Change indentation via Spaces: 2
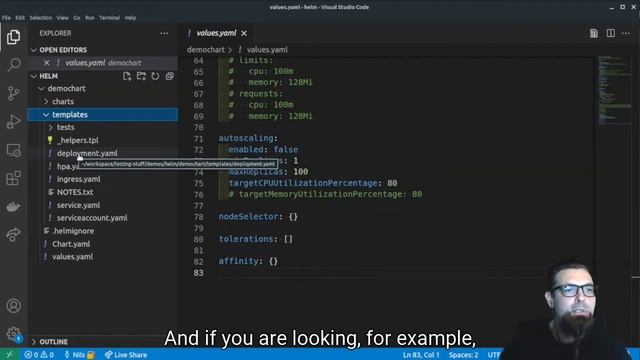640x360 pixels. pyautogui.click(x=463, y=355)
